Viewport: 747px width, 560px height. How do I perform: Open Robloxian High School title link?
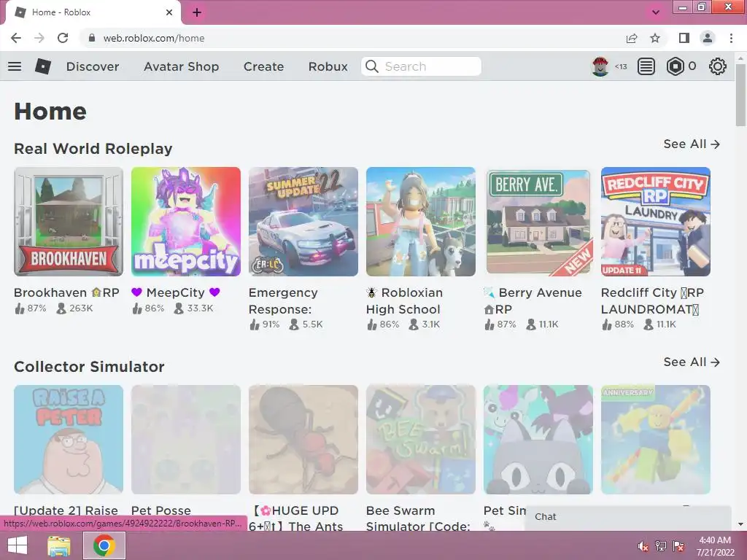point(405,301)
